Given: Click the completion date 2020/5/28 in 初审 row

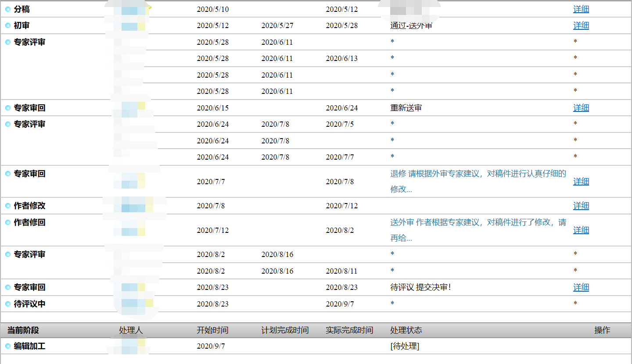Looking at the screenshot, I should click(342, 25).
